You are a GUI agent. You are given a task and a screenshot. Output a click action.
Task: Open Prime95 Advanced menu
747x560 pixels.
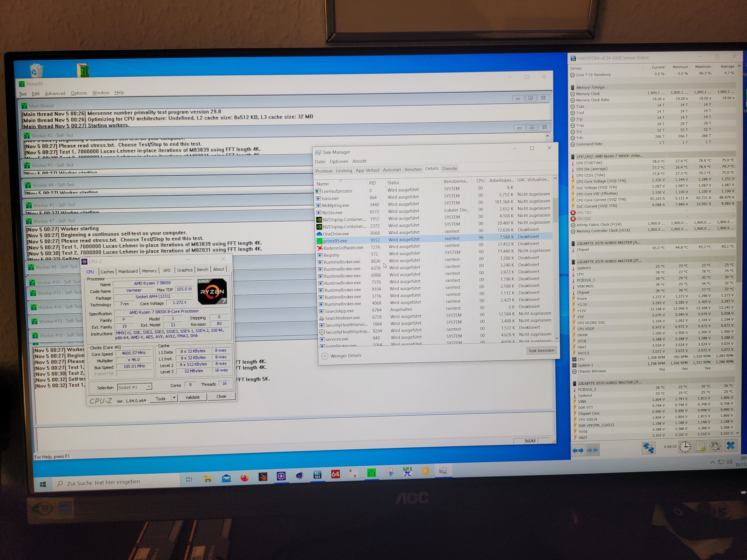55,94
